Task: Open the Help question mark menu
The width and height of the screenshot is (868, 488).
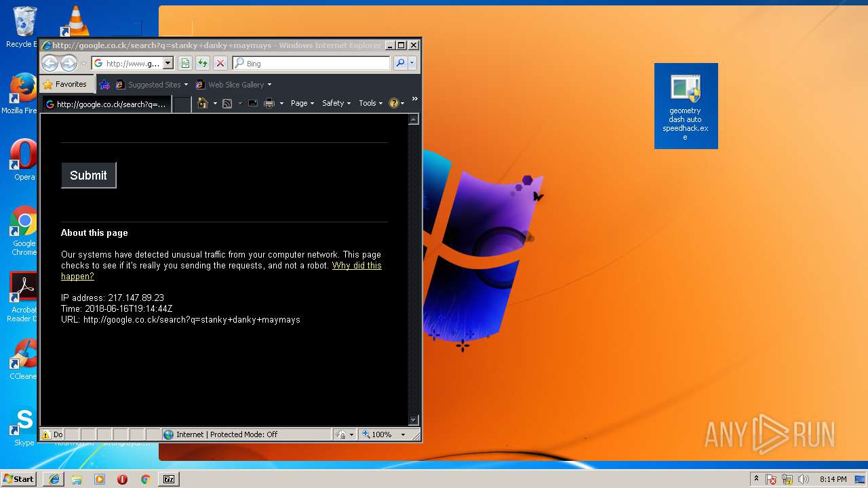Action: click(x=397, y=103)
